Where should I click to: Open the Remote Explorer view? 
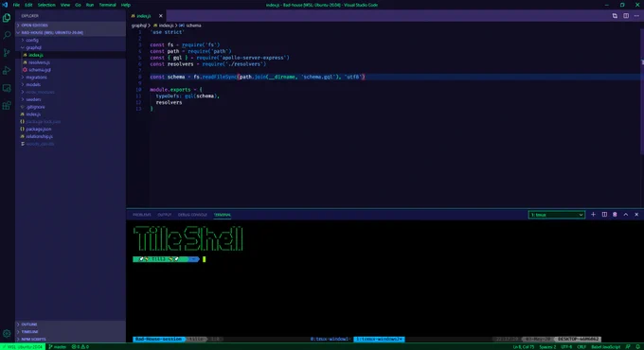click(7, 88)
